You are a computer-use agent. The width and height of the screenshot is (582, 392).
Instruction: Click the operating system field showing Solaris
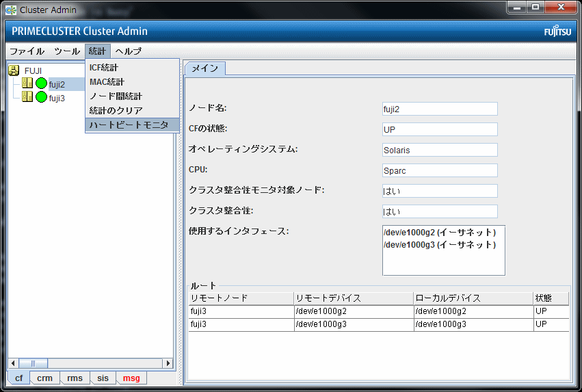(x=440, y=150)
